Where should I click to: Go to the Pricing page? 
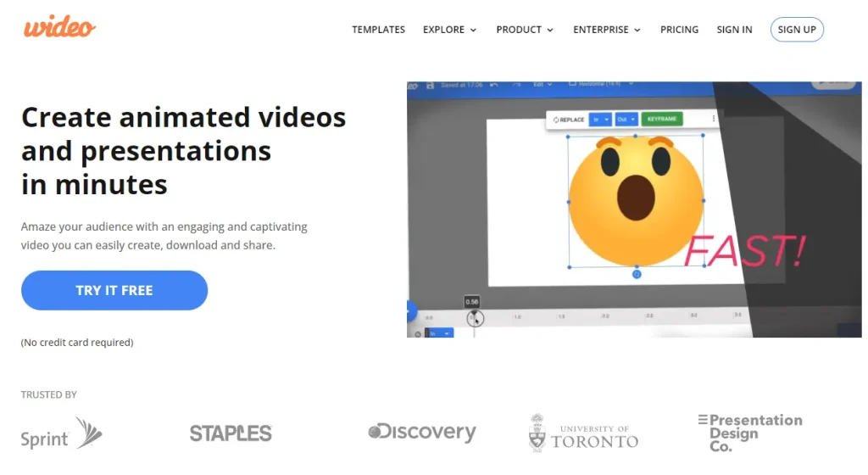679,30
